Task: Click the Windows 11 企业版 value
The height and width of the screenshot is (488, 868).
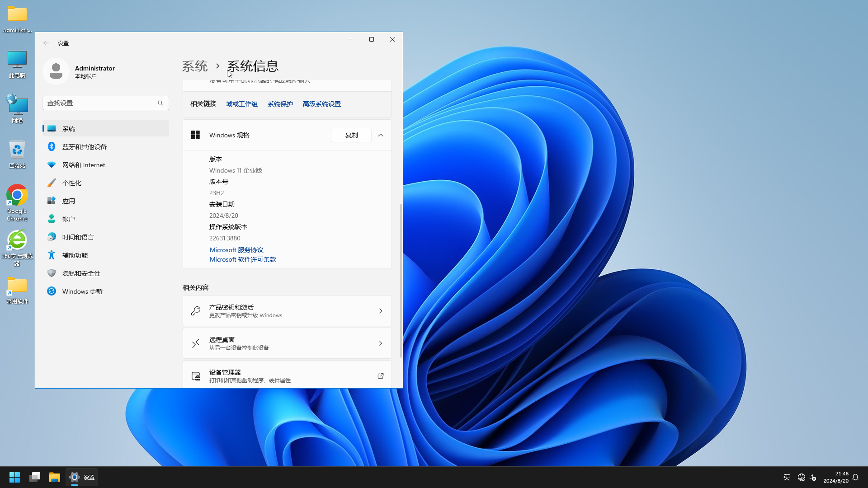Action: point(236,170)
